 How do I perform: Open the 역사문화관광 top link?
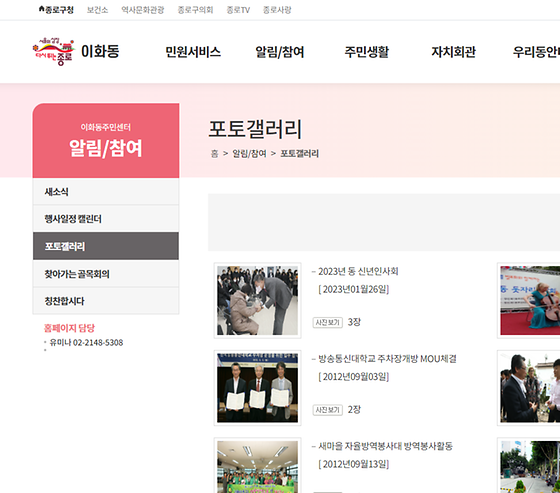[142, 10]
